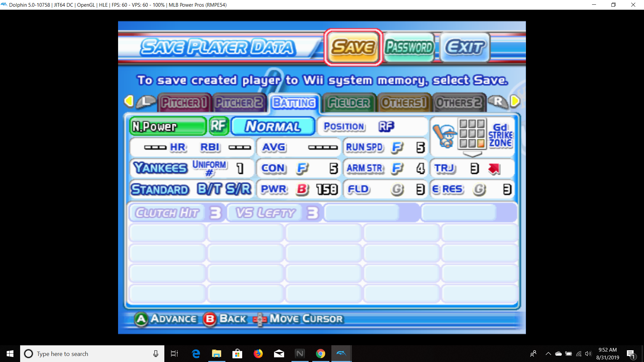Click the taskbar search box
The width and height of the screenshot is (644, 362).
92,354
